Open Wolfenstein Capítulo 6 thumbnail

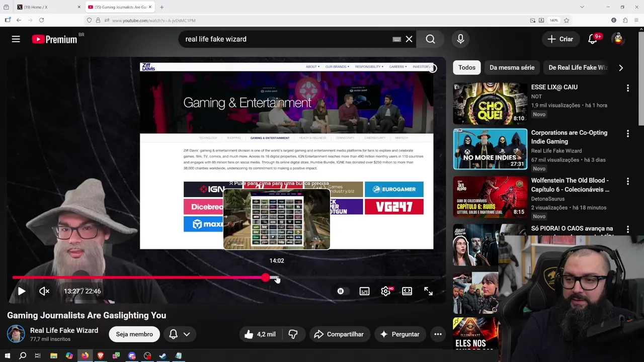click(490, 197)
